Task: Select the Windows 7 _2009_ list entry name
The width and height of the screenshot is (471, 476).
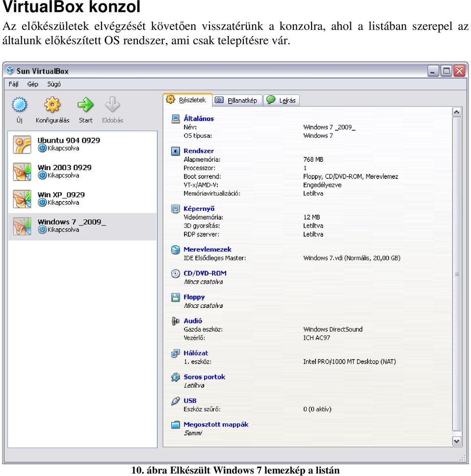Action: click(x=72, y=222)
